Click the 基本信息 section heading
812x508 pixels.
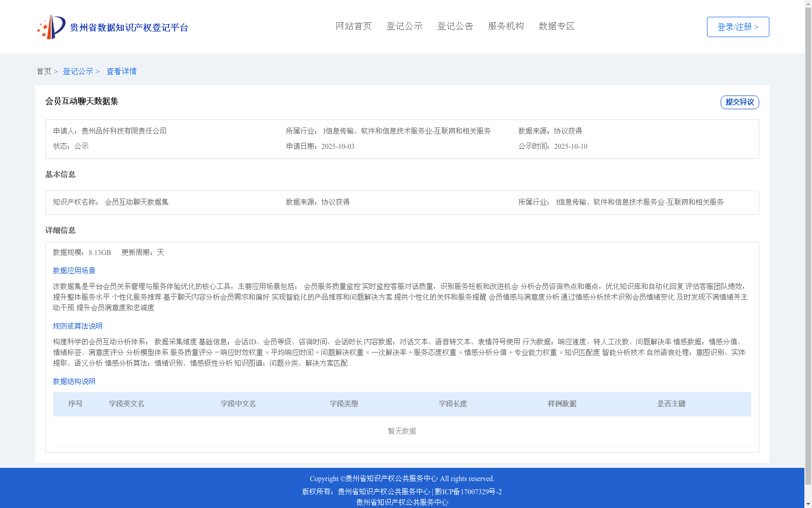coord(60,175)
